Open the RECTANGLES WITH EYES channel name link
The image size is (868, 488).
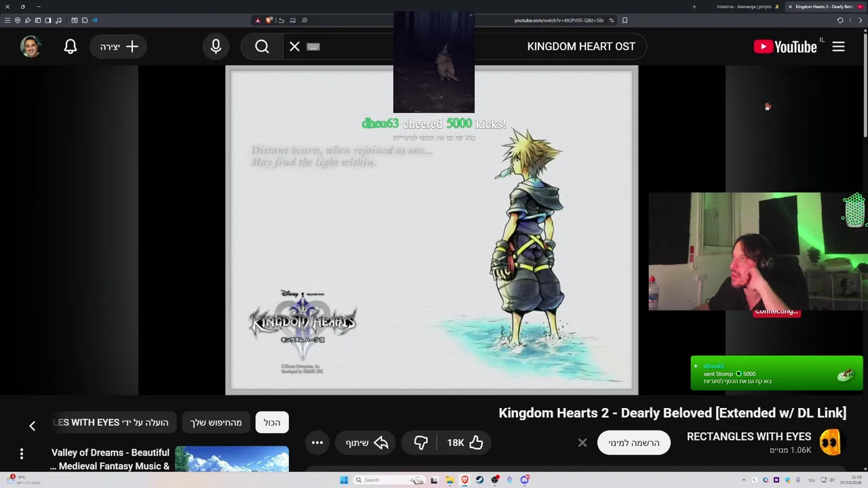point(749,436)
